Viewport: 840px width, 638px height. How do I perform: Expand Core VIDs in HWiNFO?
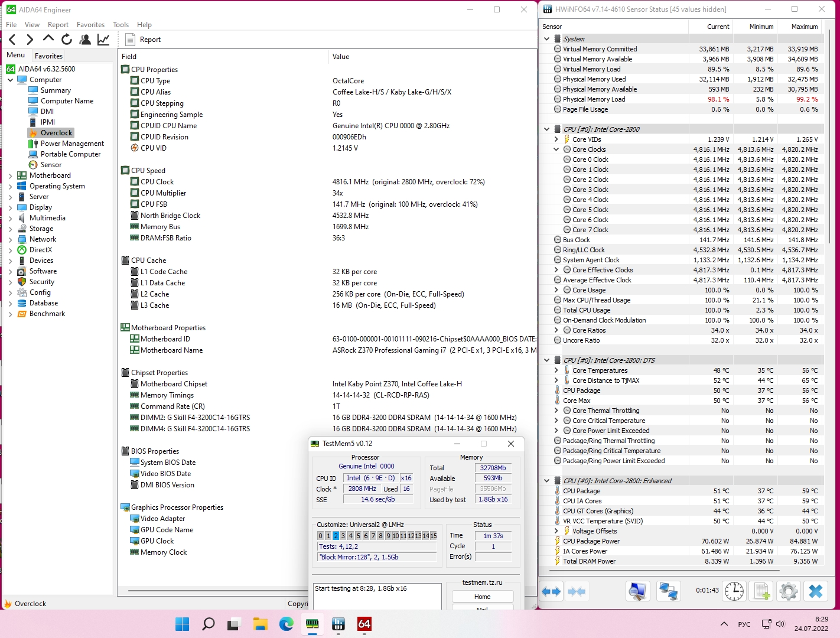(556, 139)
